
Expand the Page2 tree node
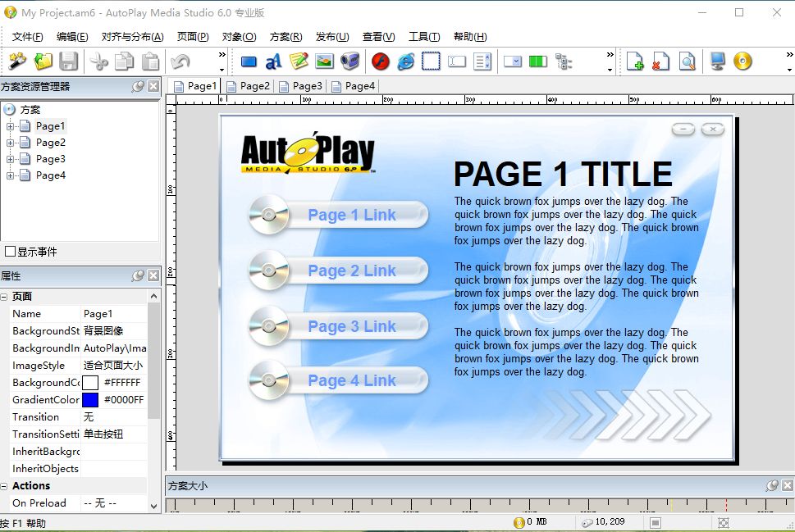pos(11,143)
